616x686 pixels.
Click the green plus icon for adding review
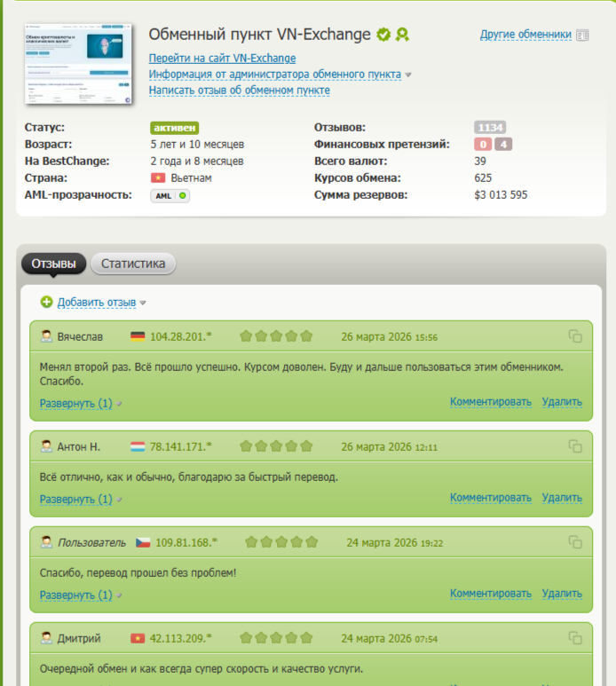(46, 302)
